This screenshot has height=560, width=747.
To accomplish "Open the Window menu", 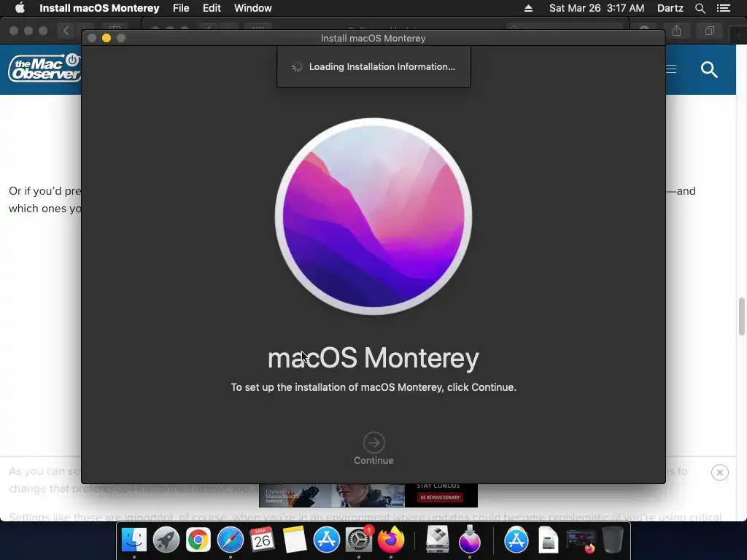I will click(253, 8).
